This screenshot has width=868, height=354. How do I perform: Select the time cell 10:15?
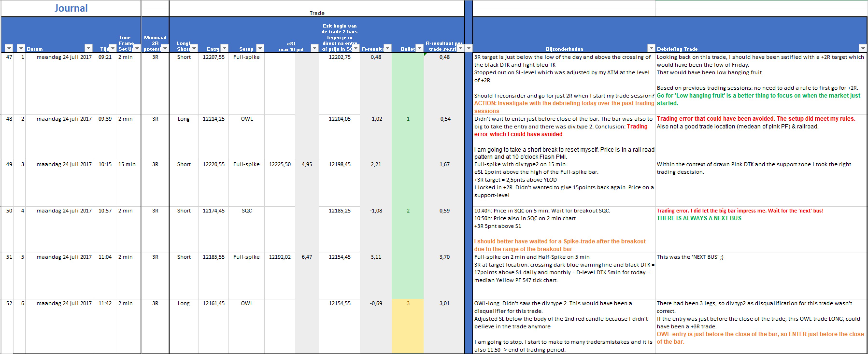[105, 183]
